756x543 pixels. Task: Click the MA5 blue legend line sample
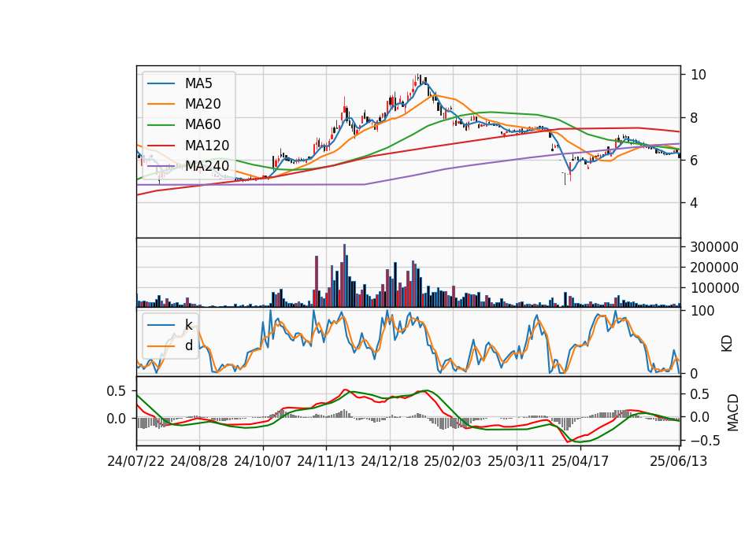coord(161,84)
